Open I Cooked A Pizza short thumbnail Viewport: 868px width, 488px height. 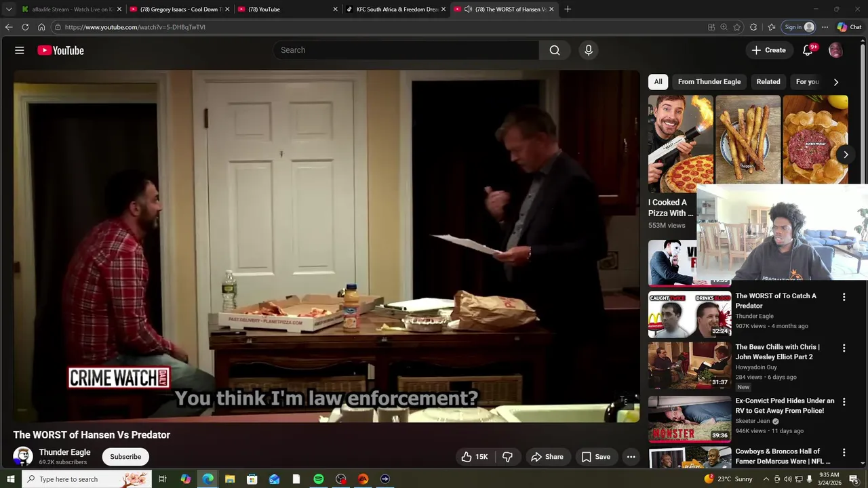point(680,144)
